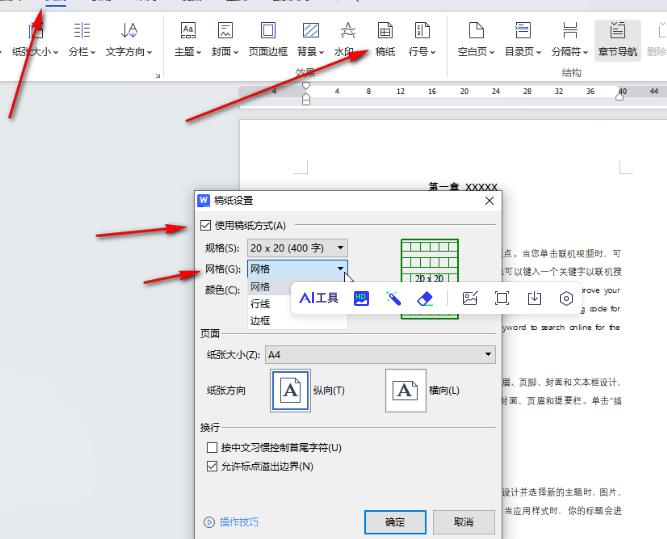Open the 分栏 columns menu

pyautogui.click(x=82, y=41)
